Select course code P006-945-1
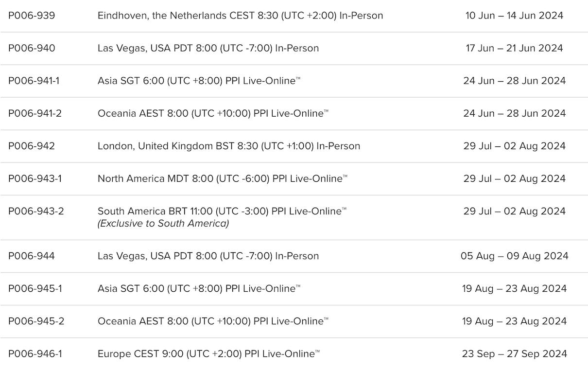 click(x=35, y=288)
